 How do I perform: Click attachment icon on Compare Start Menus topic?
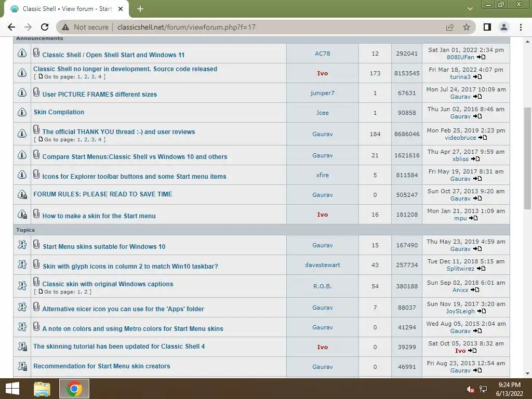pos(36,154)
